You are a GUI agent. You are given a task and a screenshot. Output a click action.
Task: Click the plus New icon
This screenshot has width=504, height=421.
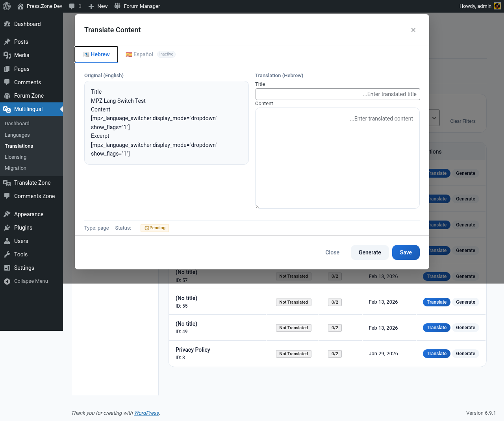[x=91, y=6]
